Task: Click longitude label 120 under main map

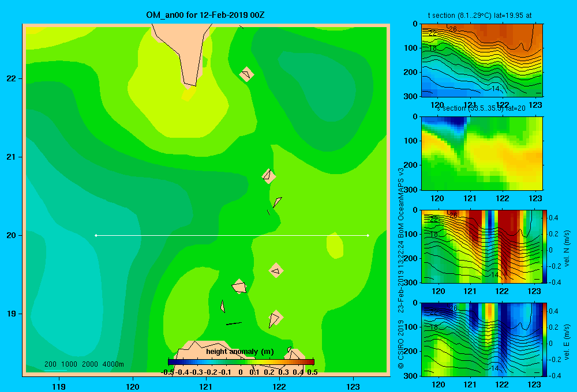Action: coord(133,386)
